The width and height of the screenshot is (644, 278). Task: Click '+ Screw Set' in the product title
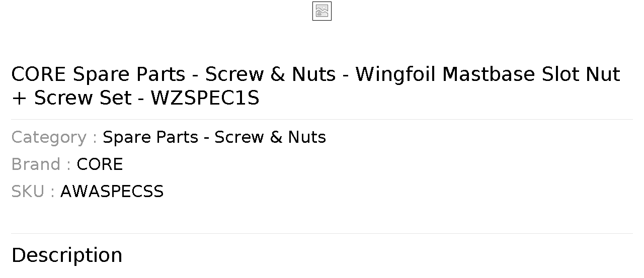[71, 98]
